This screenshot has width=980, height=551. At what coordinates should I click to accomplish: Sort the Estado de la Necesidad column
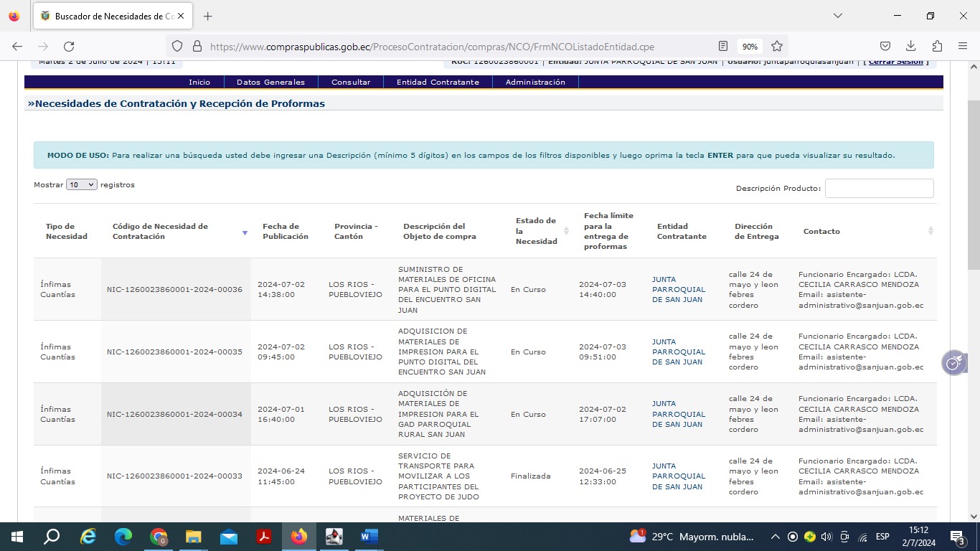pyautogui.click(x=567, y=231)
